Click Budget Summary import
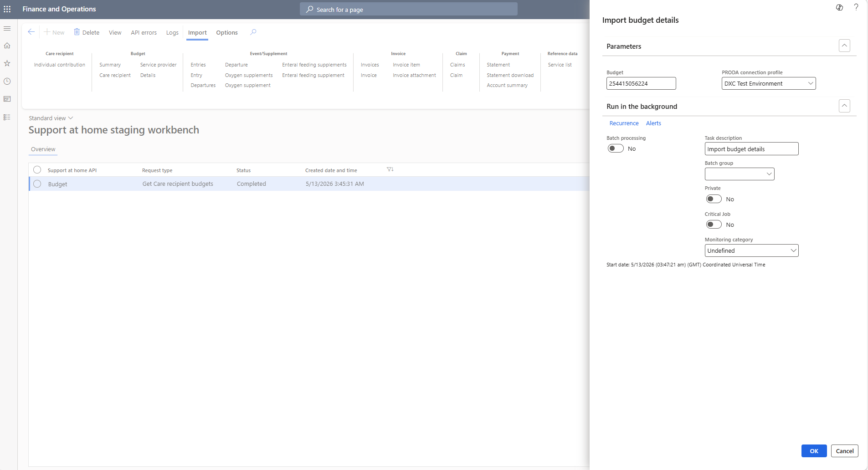This screenshot has width=868, height=470. pyautogui.click(x=110, y=65)
